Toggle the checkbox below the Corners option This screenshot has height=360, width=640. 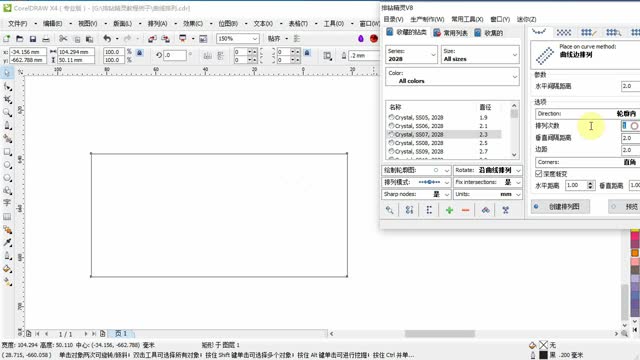[539, 174]
